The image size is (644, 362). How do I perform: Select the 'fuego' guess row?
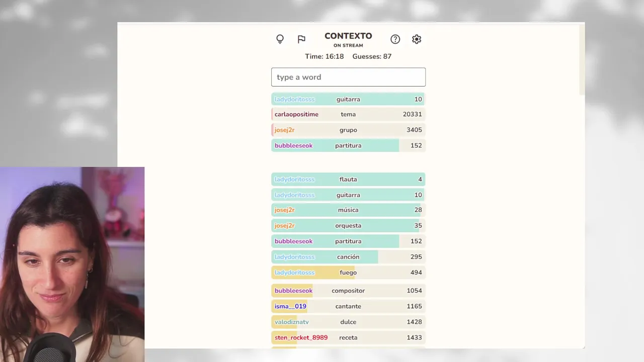point(348,272)
